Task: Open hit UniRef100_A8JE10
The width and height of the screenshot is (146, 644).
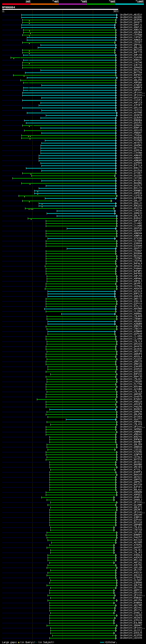Action: click(x=131, y=15)
